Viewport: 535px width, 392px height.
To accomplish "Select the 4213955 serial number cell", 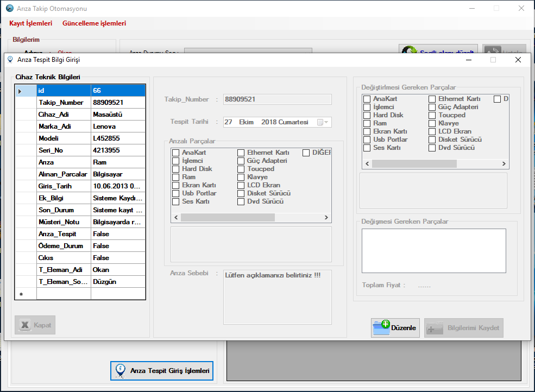I will (x=118, y=150).
